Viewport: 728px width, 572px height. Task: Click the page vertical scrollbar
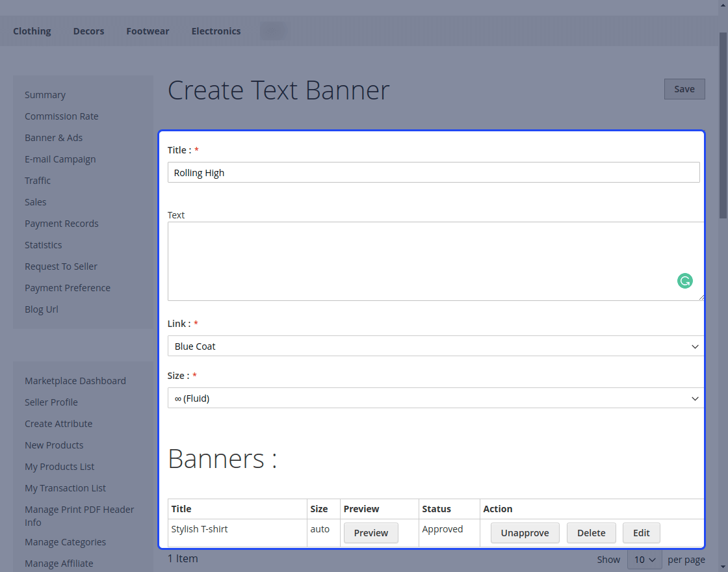coord(723,125)
